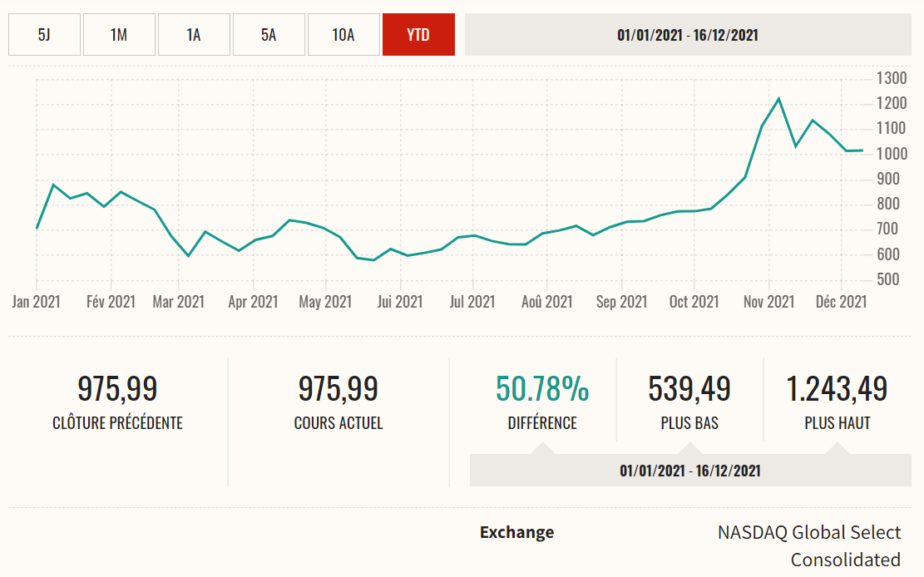
Task: Select the 50.78% Différence figure
Action: tap(542, 389)
